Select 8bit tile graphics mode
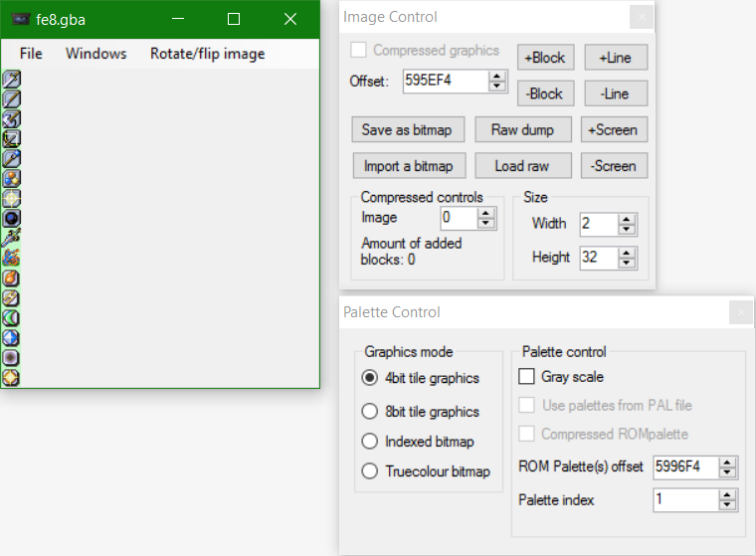 370,412
